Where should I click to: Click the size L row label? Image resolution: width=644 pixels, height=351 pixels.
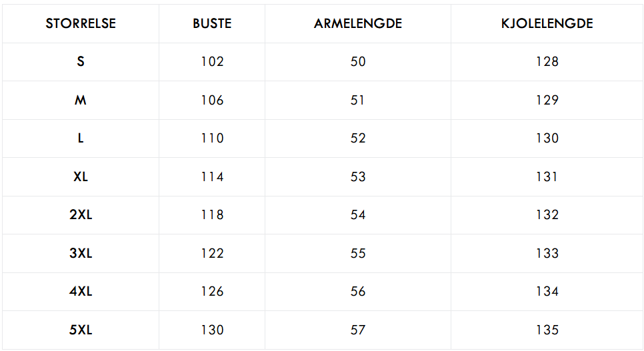coord(81,138)
